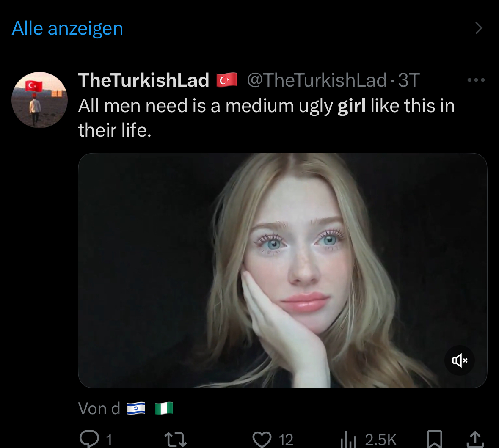Click the 2.5K view count
Screen dimensions: 499x448
380,440
